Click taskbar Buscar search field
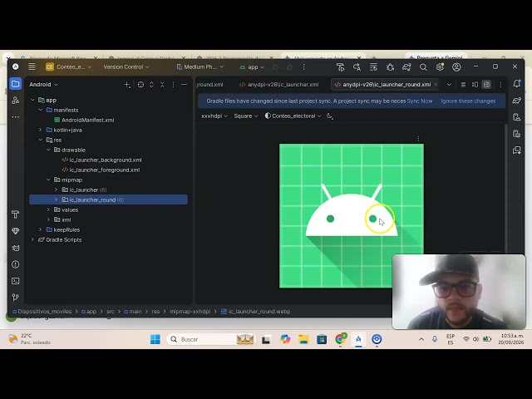The height and width of the screenshot is (399, 532). 211,339
